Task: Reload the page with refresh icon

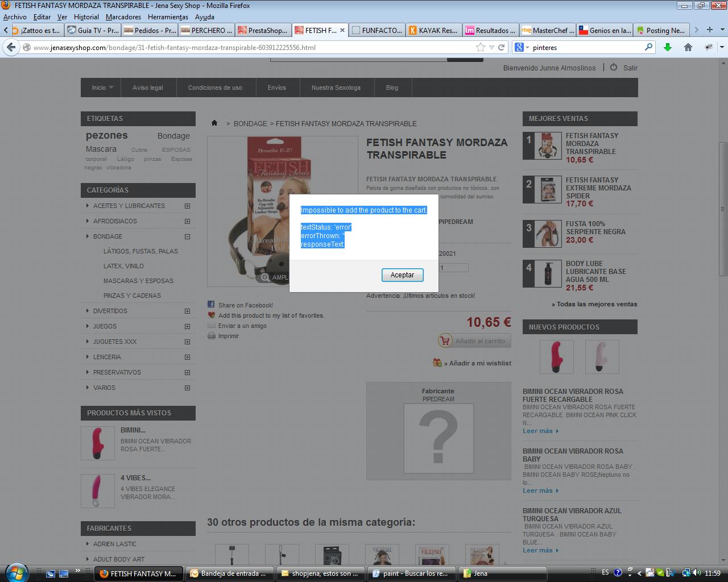Action: (x=502, y=48)
